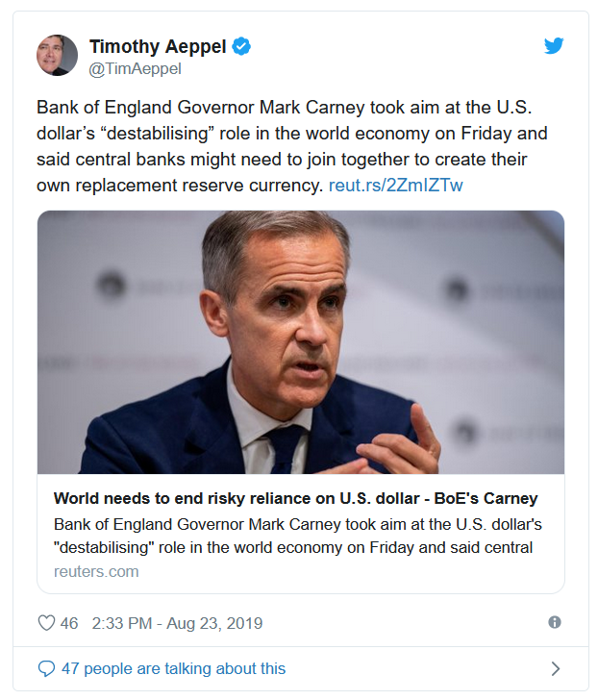Open the tweet info icon
Screen dimensions: 598x700
pyautogui.click(x=555, y=622)
